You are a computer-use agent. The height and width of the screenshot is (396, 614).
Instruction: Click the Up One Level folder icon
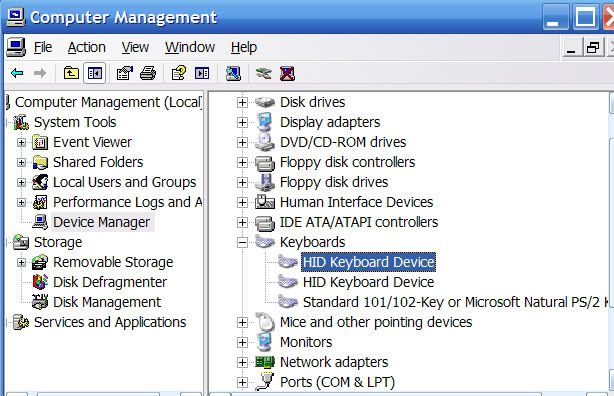pos(71,73)
